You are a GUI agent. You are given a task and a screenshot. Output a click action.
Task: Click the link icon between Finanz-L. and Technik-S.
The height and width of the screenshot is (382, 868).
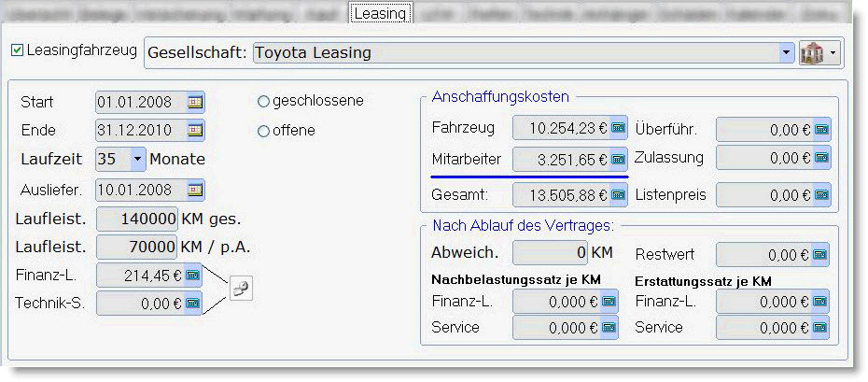[x=242, y=290]
